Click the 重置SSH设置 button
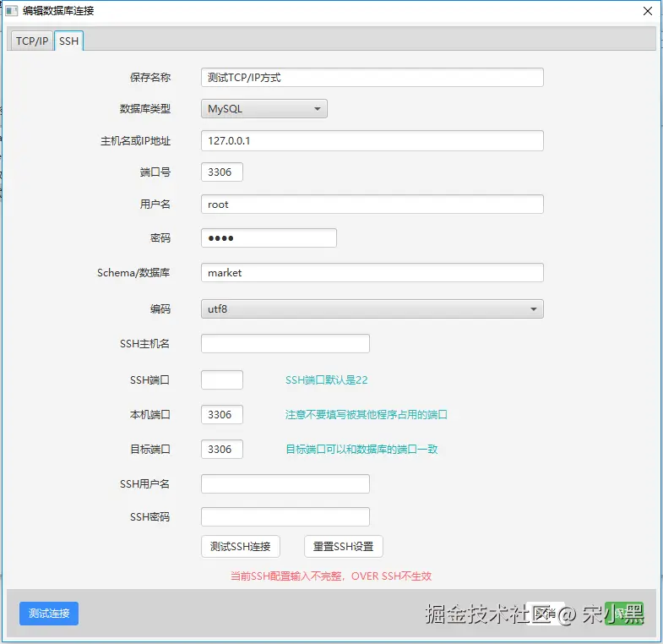Viewport: 663px width, 644px height. [x=344, y=547]
